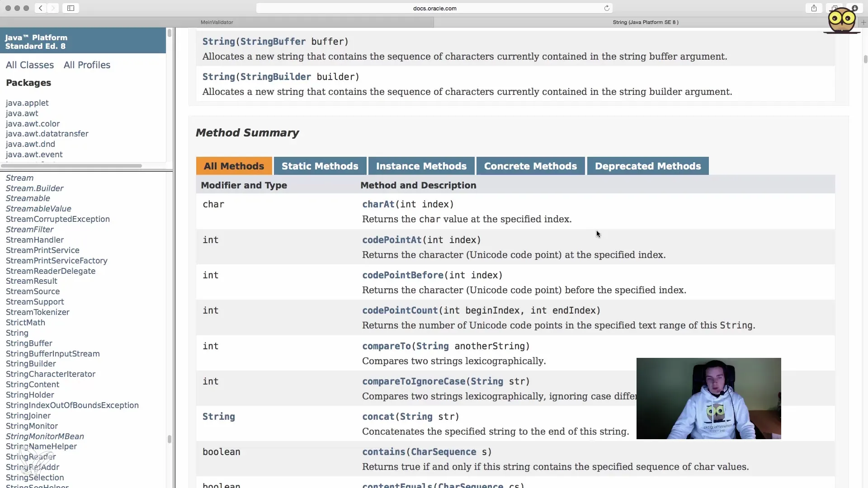Select the Deprecated Methods tab
This screenshot has width=868, height=488.
point(648,166)
